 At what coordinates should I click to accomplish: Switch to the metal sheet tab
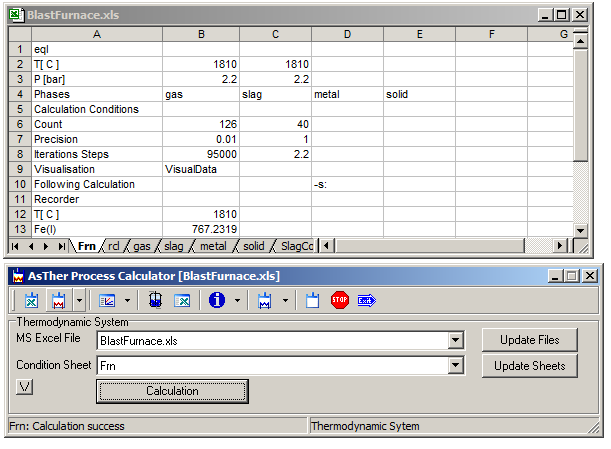212,246
